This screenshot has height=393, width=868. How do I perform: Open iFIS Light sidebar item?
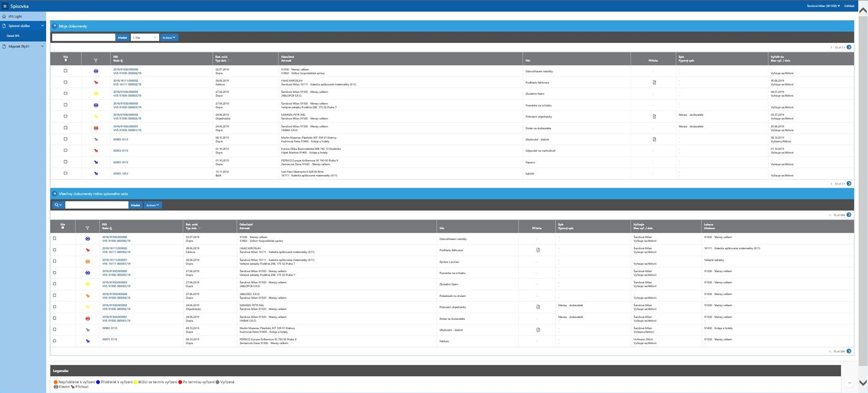(x=15, y=16)
